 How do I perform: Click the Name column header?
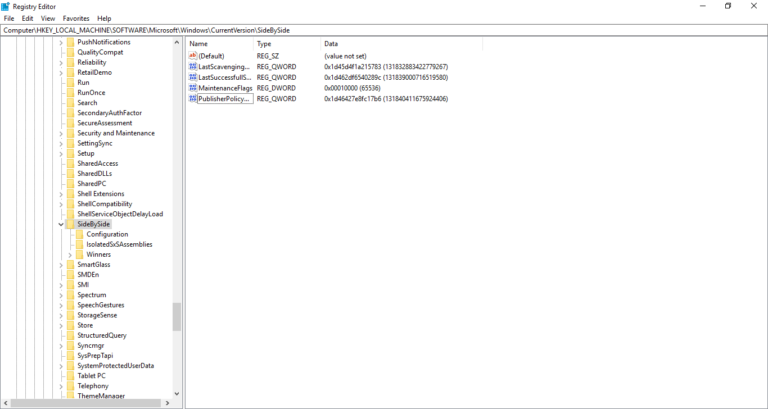tap(198, 44)
